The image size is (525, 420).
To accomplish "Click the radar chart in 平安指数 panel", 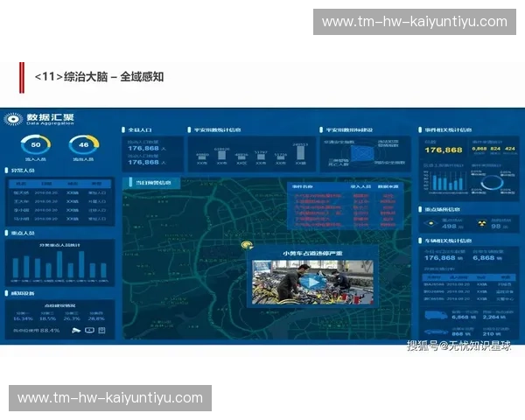I will [361, 154].
